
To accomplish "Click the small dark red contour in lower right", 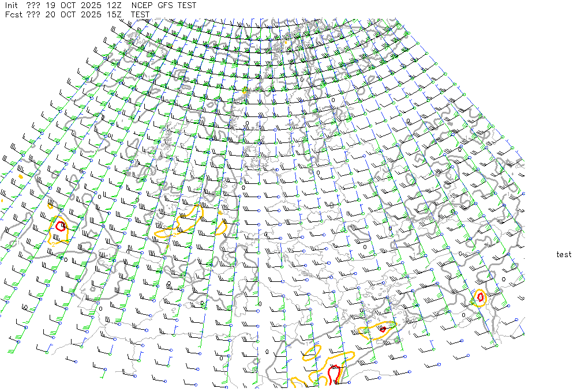I will (x=382, y=329).
